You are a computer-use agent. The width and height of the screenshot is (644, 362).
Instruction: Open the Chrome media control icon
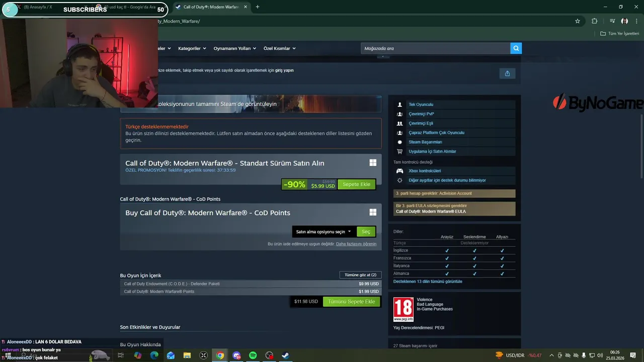click(x=612, y=21)
